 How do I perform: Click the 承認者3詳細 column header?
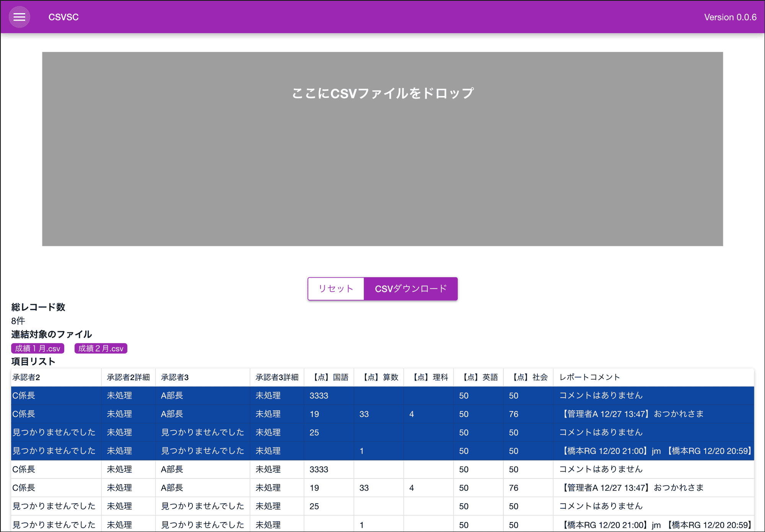coord(276,377)
